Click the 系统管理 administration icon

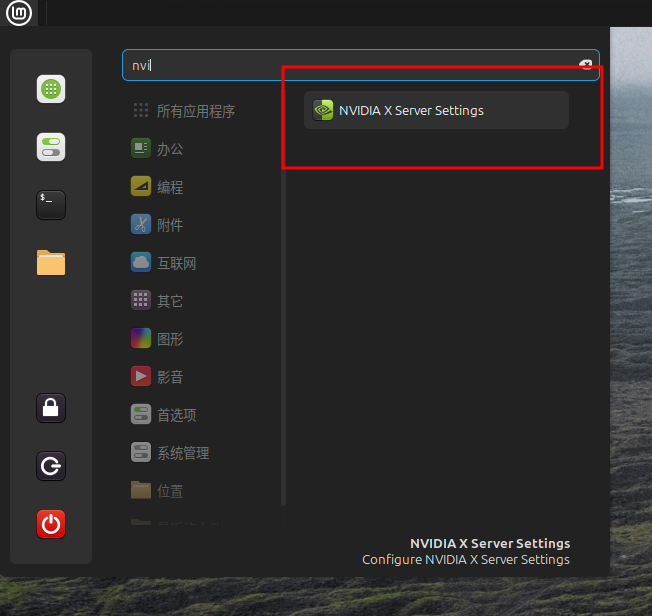pyautogui.click(x=141, y=453)
